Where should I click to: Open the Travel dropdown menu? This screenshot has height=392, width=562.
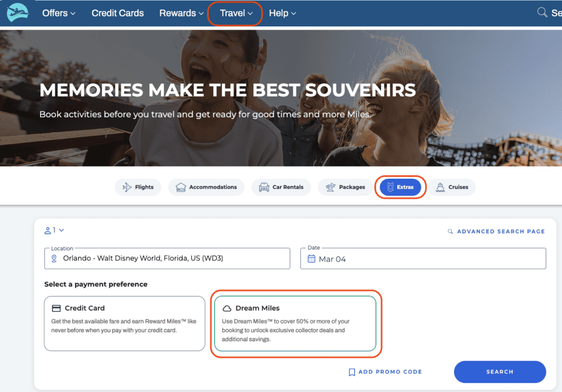tap(236, 13)
